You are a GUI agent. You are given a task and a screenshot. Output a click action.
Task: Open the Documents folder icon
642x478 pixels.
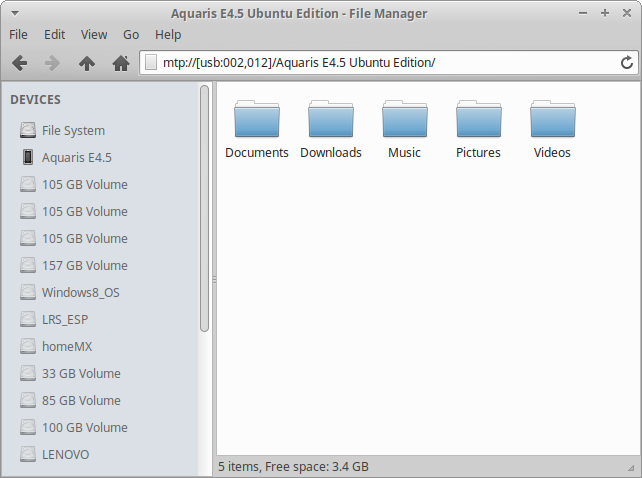click(257, 119)
